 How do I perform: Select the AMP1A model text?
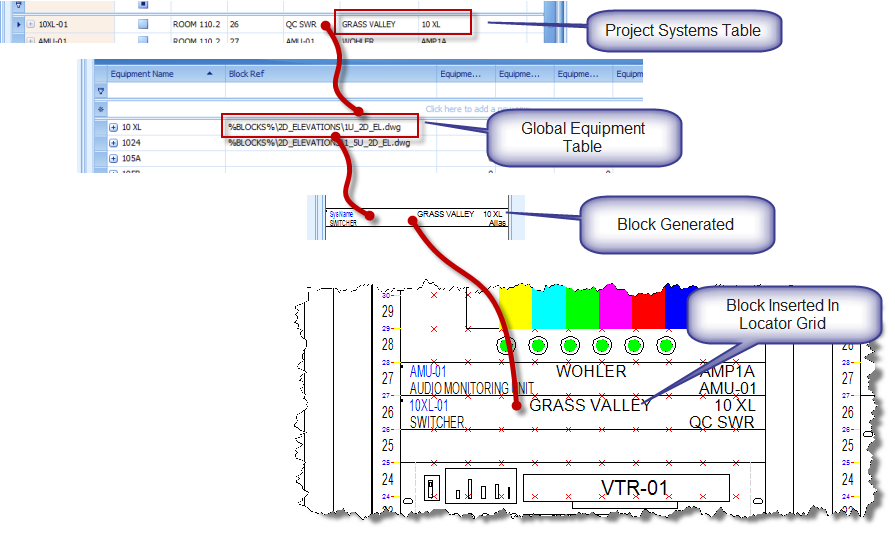click(727, 371)
